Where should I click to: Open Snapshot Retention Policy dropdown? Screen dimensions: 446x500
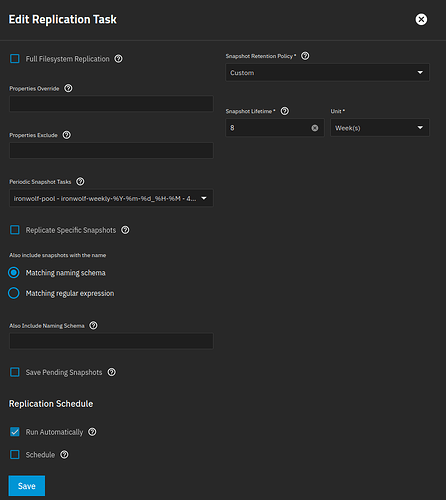327,73
